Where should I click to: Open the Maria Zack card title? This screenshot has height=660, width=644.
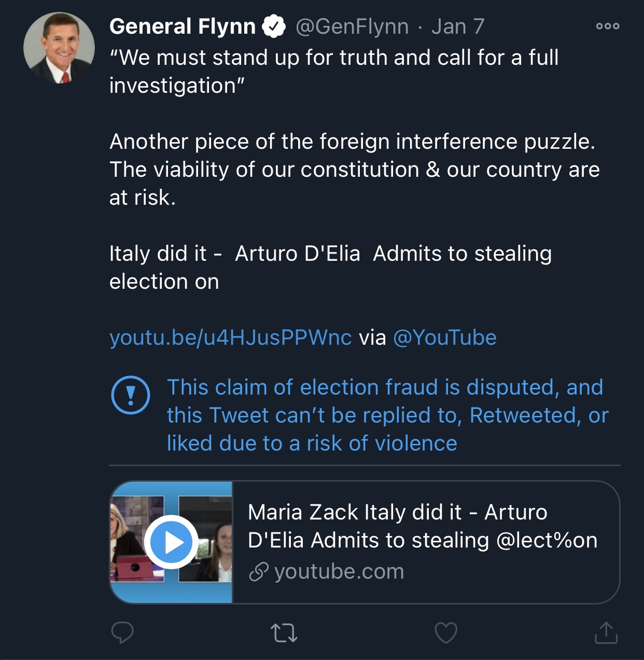click(423, 526)
